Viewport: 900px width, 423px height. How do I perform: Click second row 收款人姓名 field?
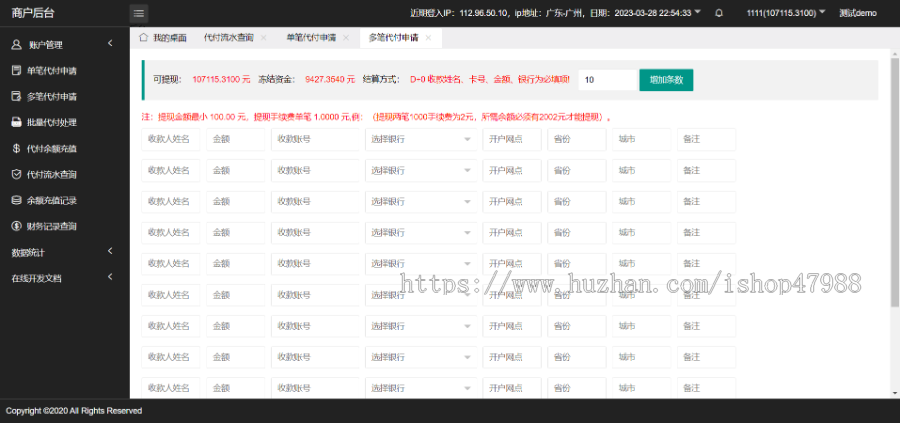170,170
